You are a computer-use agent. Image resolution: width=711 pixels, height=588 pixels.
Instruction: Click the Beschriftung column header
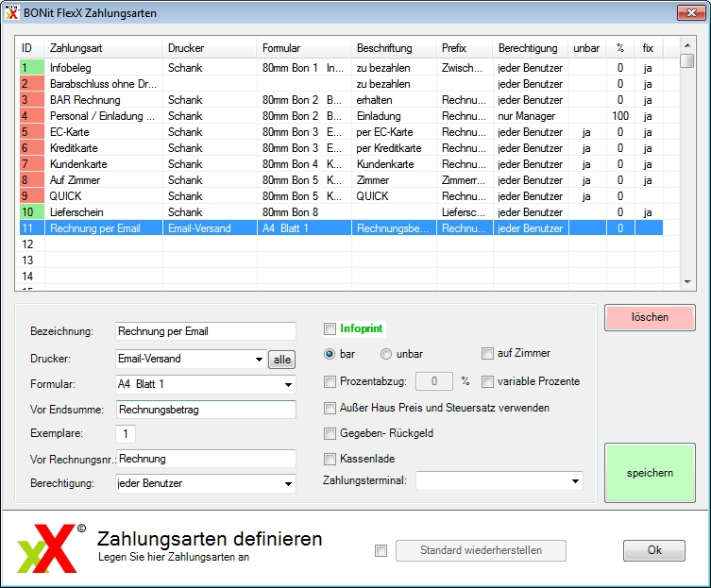tap(394, 48)
